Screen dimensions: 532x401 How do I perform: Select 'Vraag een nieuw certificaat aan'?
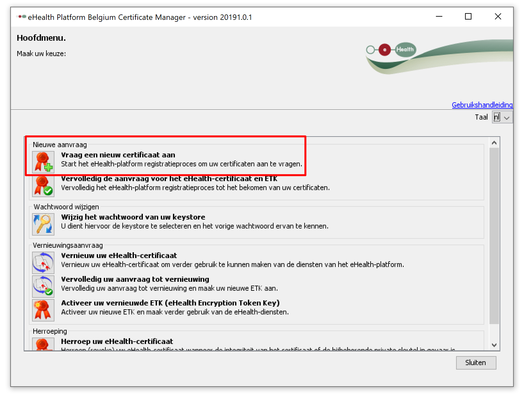point(118,155)
